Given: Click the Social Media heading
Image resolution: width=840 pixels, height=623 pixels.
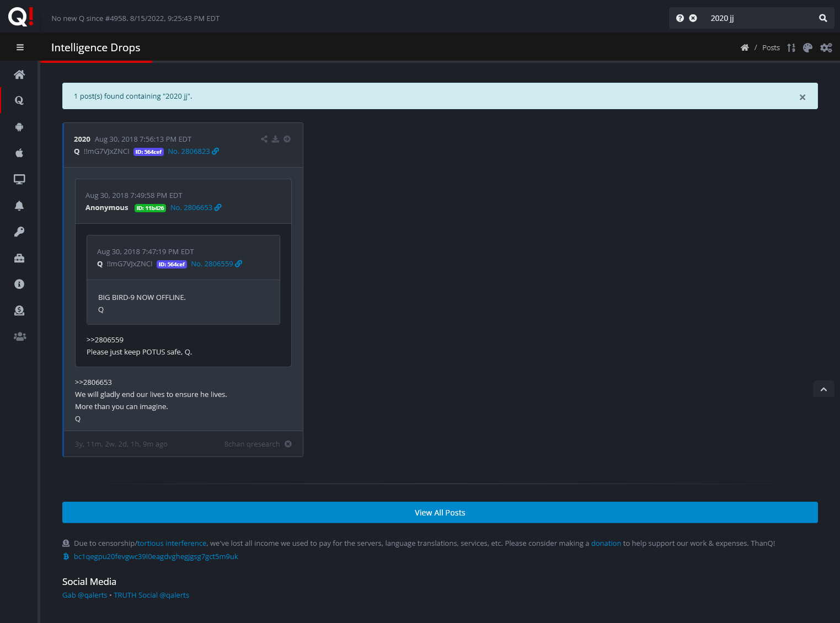Looking at the screenshot, I should 89,582.
